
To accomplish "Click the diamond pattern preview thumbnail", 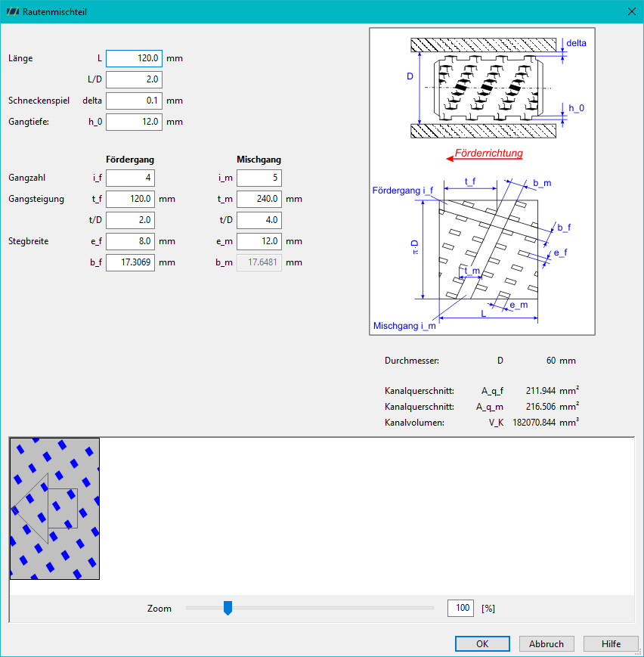I will 55,509.
